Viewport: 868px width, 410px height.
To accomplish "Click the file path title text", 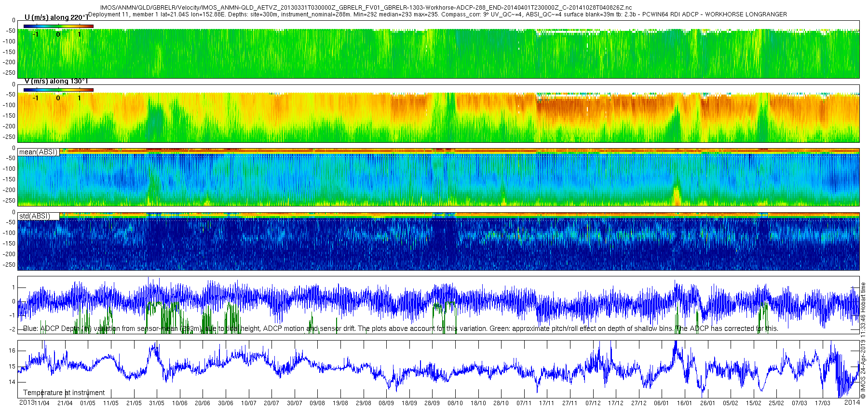I will pos(366,8).
